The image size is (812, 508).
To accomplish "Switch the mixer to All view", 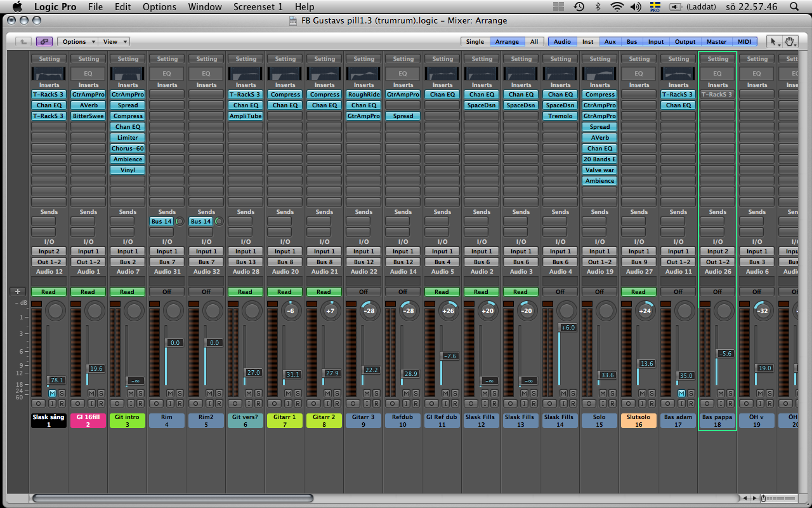I will point(534,41).
